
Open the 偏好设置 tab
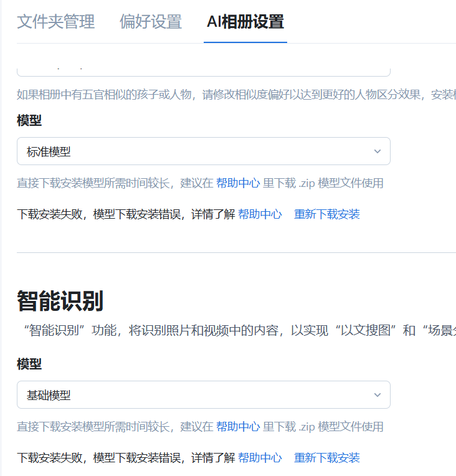[x=151, y=22]
